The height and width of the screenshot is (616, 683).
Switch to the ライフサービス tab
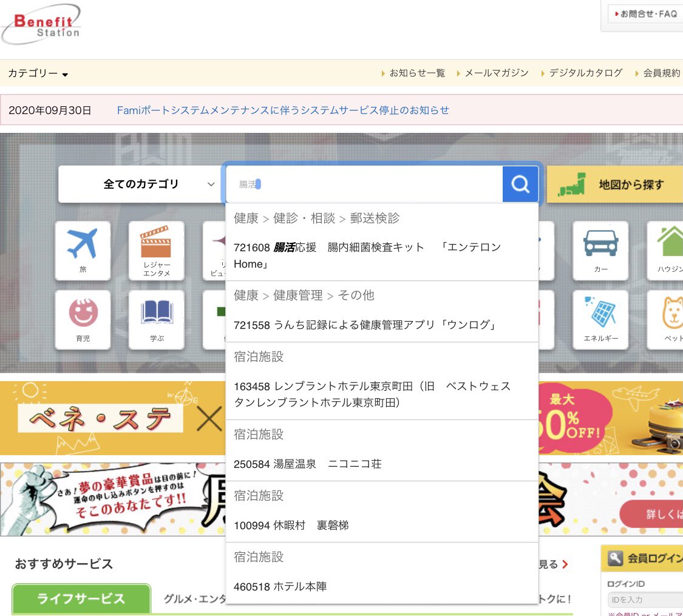(81, 598)
